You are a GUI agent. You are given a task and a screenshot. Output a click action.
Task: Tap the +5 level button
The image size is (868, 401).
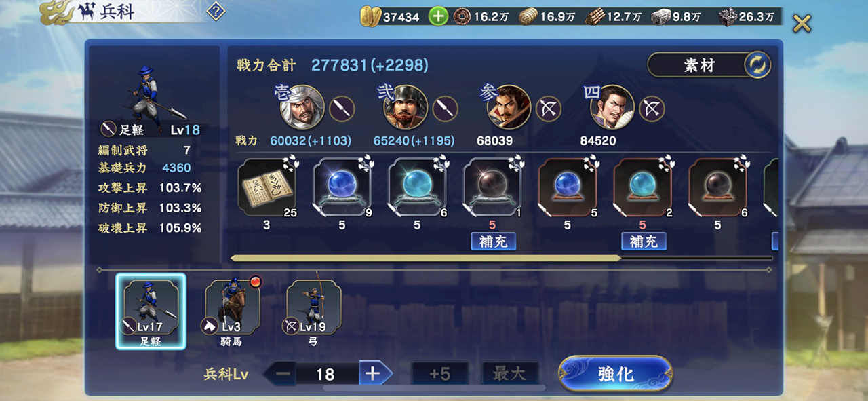click(439, 373)
